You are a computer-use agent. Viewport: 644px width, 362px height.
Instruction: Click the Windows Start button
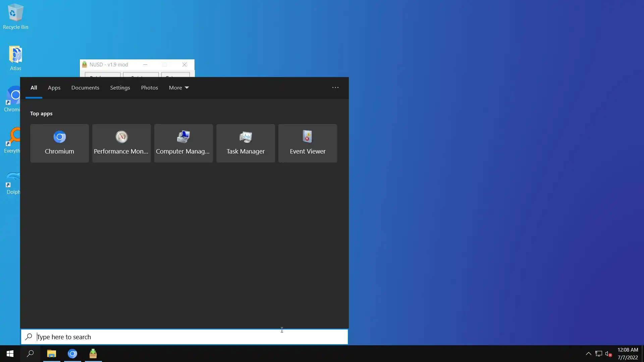(x=10, y=354)
